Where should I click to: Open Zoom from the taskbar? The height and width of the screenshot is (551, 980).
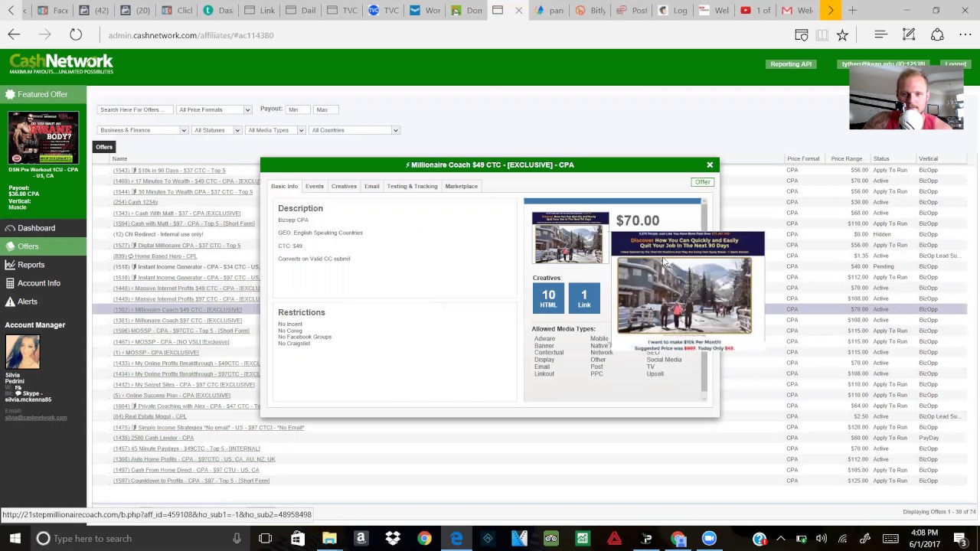pos(709,539)
